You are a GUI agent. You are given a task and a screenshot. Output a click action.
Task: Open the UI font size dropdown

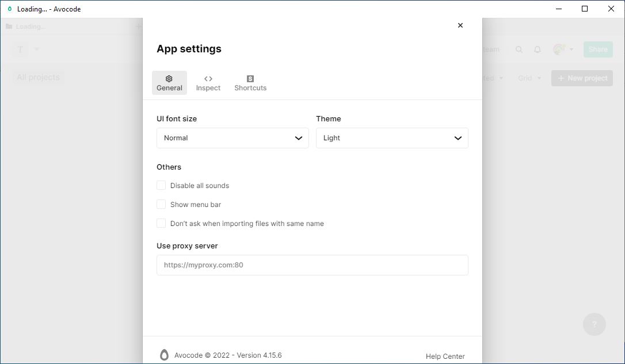(233, 138)
